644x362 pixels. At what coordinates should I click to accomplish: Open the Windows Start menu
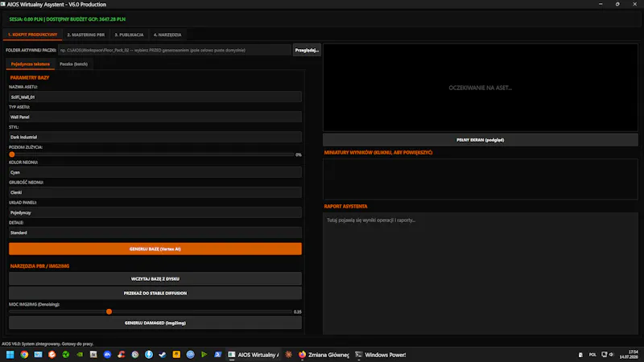pos(10,355)
